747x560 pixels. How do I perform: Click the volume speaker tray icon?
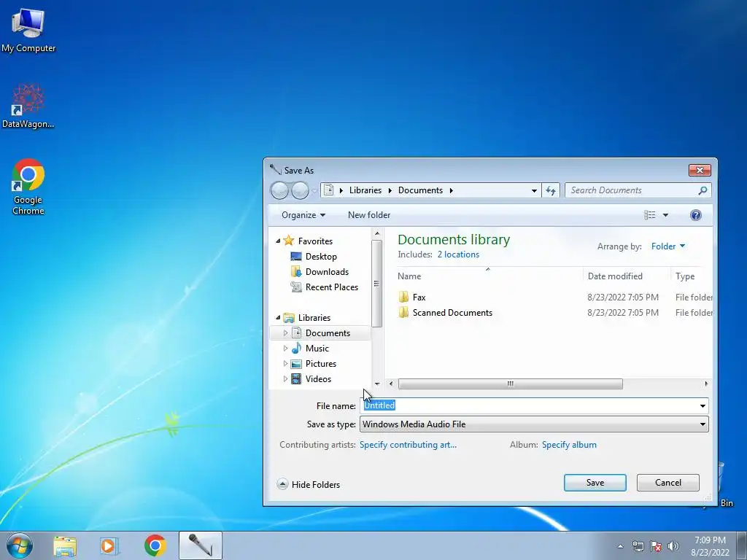[673, 546]
